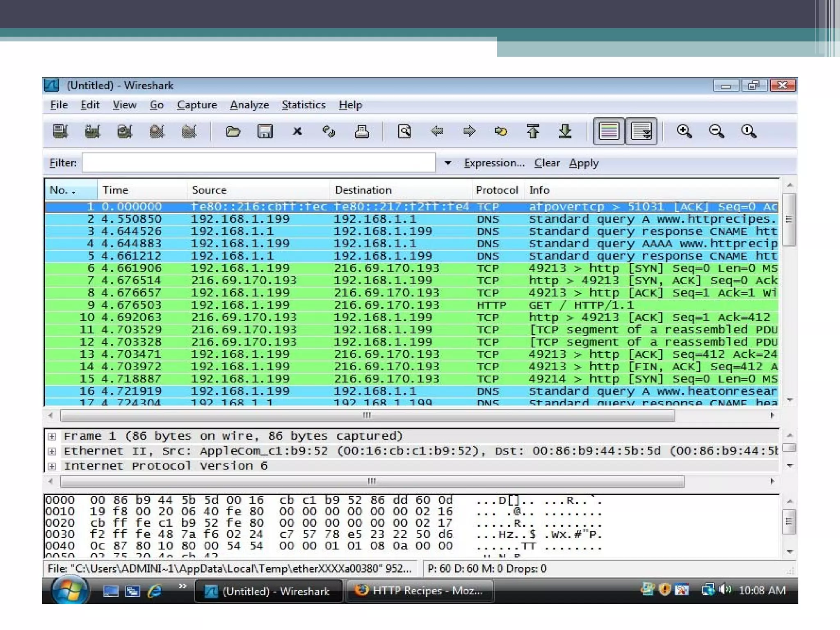Go to last packet arrow icon
840x630 pixels.
(x=565, y=132)
